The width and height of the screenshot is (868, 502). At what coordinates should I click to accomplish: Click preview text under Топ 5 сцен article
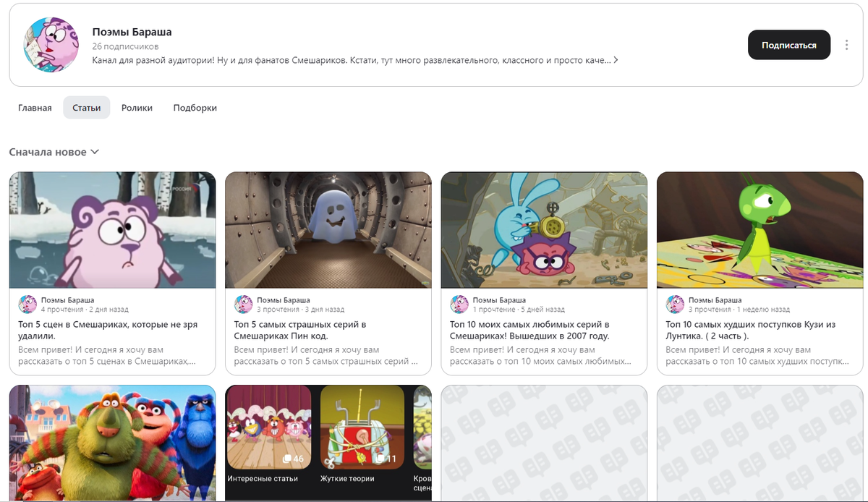tap(107, 356)
